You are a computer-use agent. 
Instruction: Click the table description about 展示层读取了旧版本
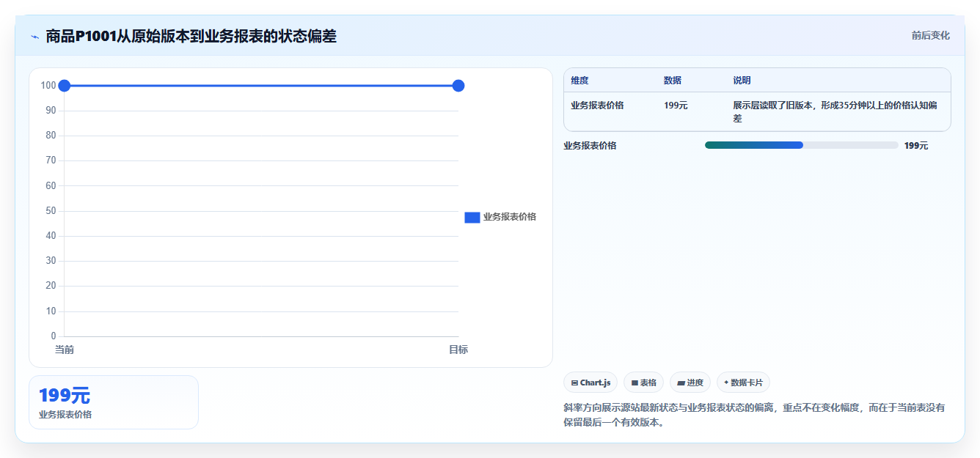(x=835, y=111)
